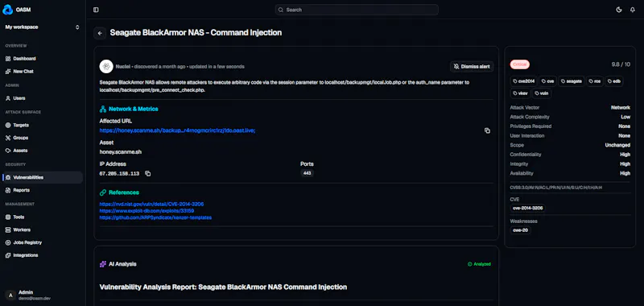Toggle dark mode moon icon
The height and width of the screenshot is (306, 644).
click(619, 10)
